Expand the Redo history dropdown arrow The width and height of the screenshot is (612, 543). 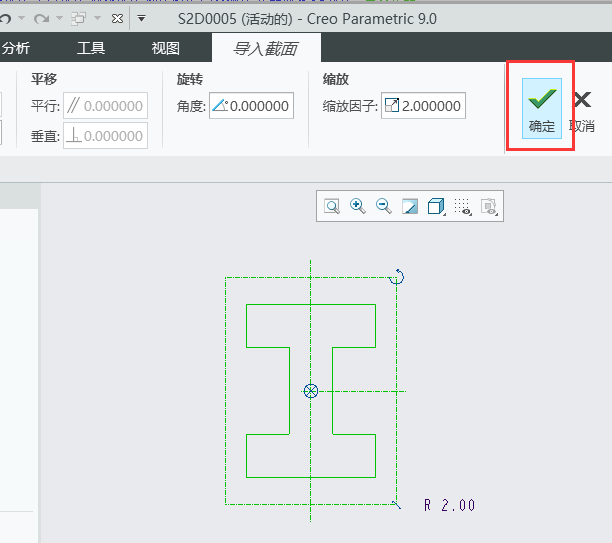pos(59,18)
